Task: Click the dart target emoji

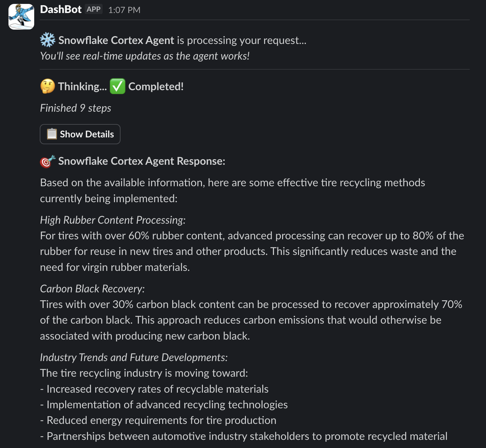Action: pos(48,161)
